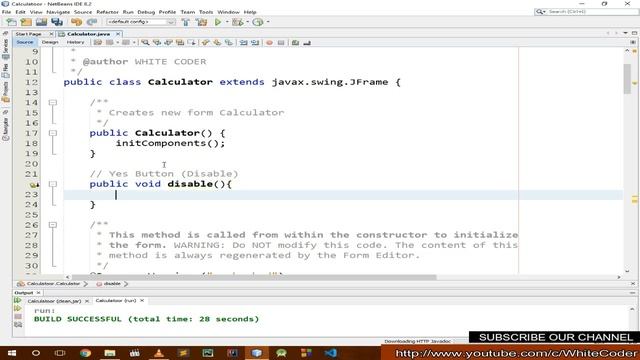Switch to the History view
The width and height of the screenshot is (640, 360).
pos(75,42)
